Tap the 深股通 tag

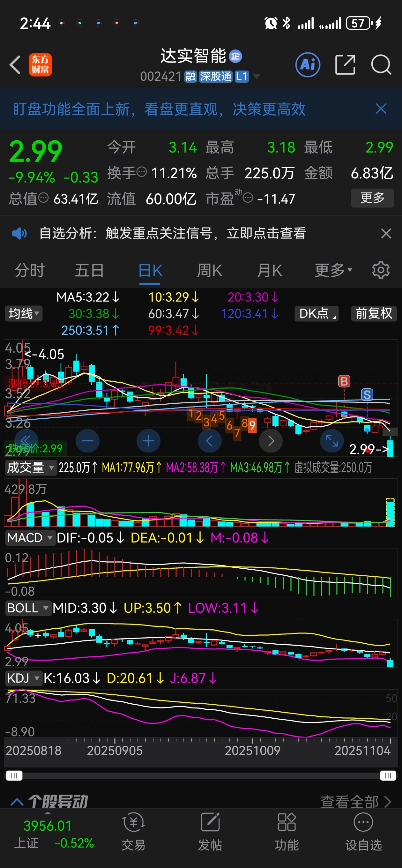click(x=216, y=77)
